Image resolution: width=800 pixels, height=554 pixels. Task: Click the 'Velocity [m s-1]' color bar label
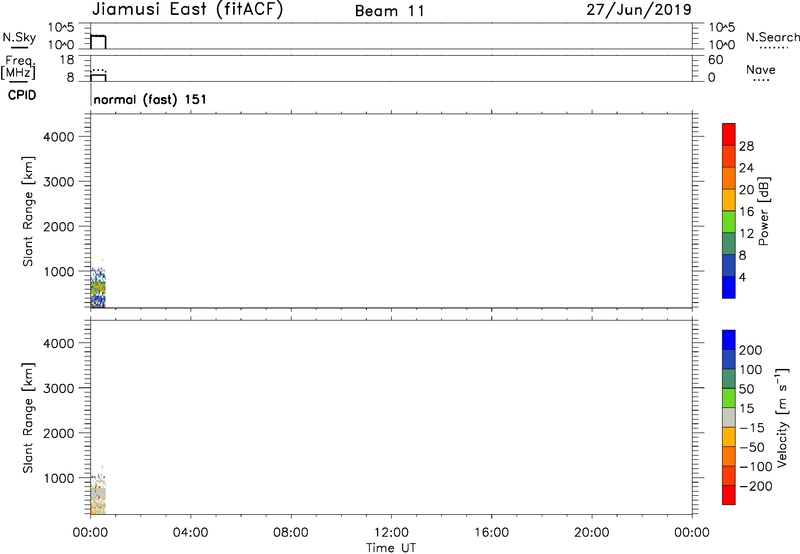pos(782,417)
